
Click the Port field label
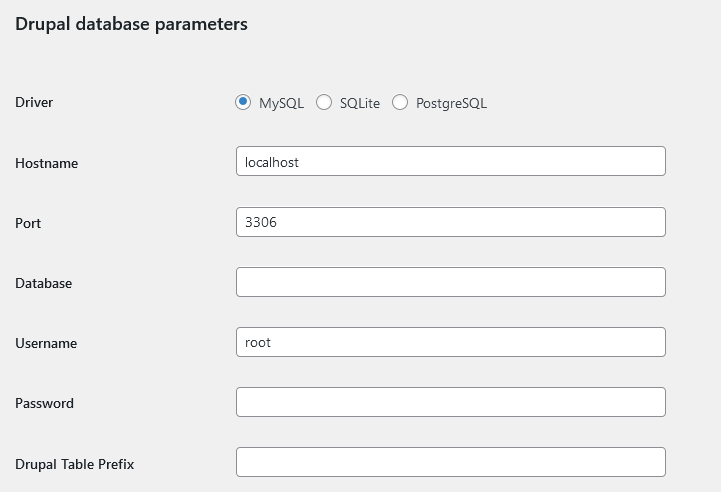(28, 223)
